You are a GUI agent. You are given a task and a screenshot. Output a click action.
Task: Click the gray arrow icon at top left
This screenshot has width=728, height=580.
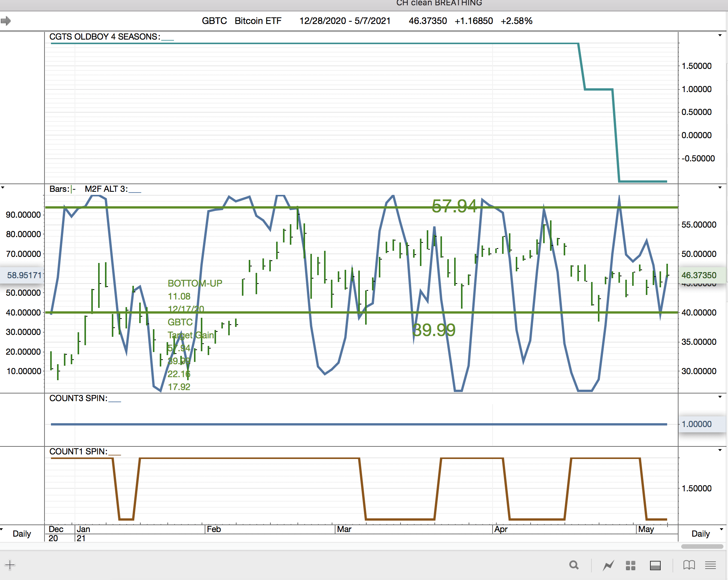[6, 21]
